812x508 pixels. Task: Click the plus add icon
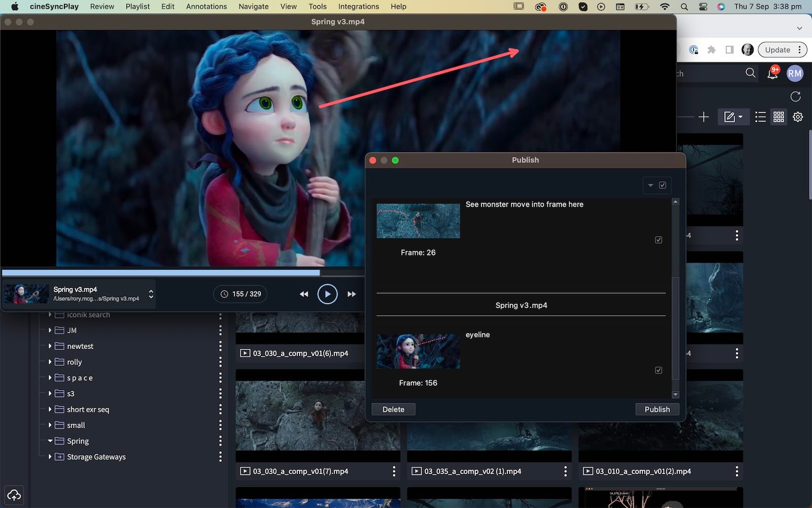click(703, 117)
